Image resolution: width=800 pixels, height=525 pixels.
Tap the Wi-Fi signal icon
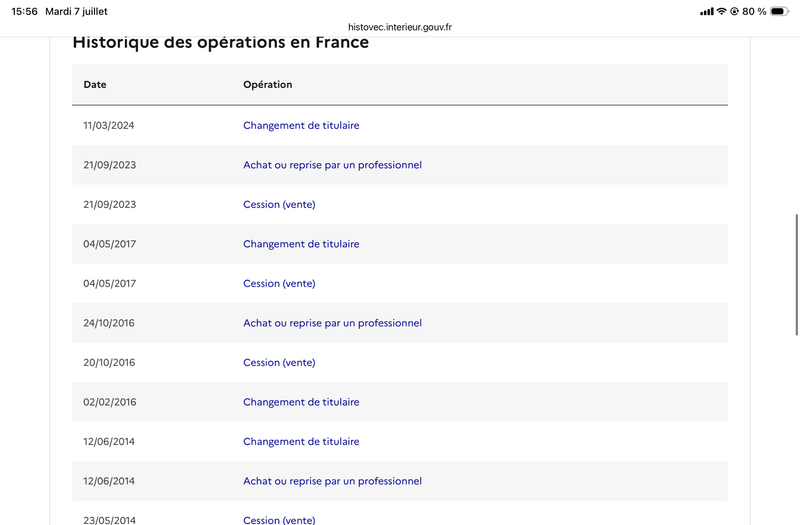721,11
